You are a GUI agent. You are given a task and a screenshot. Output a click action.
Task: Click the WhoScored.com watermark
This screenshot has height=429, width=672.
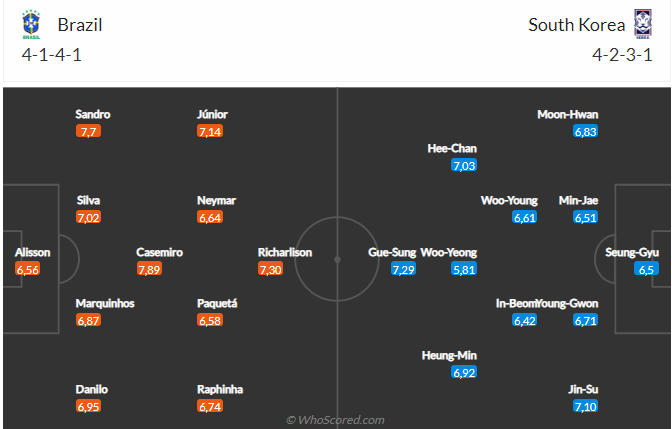(x=335, y=420)
